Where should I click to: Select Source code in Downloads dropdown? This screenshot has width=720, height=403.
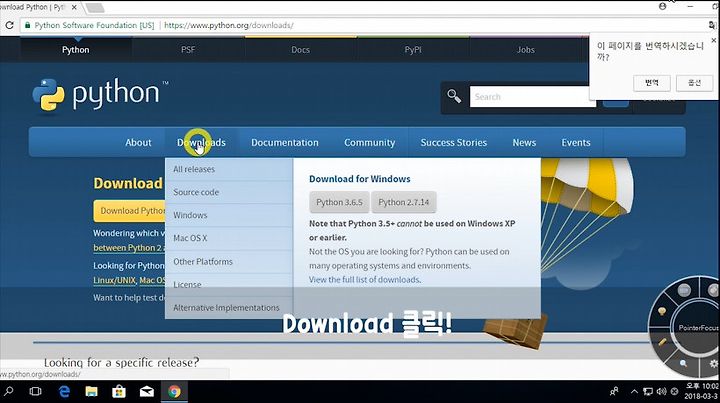coord(229,192)
